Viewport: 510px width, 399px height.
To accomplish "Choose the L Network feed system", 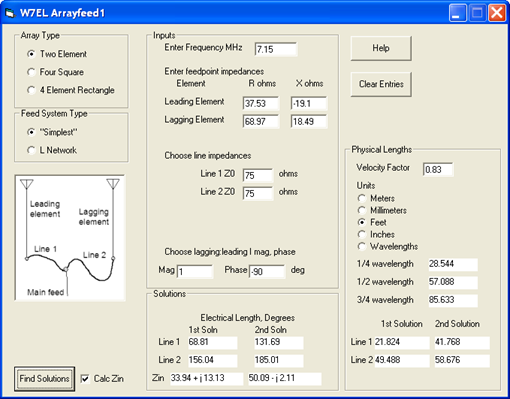I will click(52, 150).
